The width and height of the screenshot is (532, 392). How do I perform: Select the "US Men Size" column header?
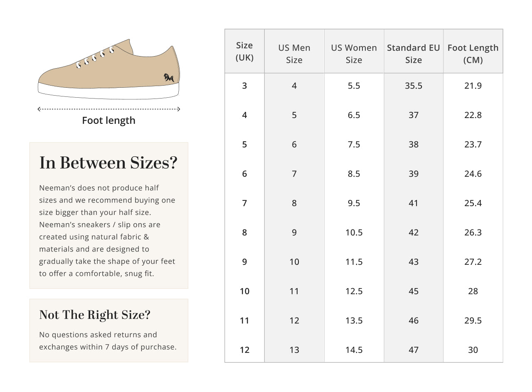294,54
